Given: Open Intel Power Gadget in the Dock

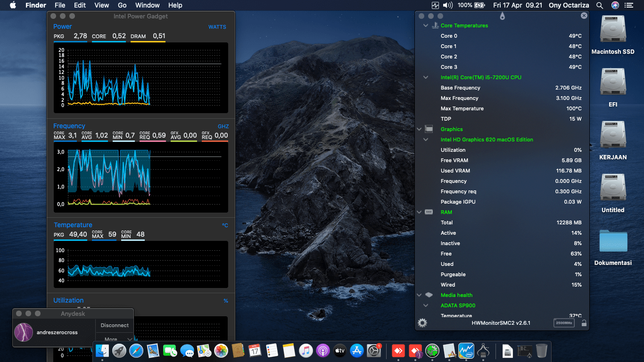Looking at the screenshot, I should [x=466, y=351].
